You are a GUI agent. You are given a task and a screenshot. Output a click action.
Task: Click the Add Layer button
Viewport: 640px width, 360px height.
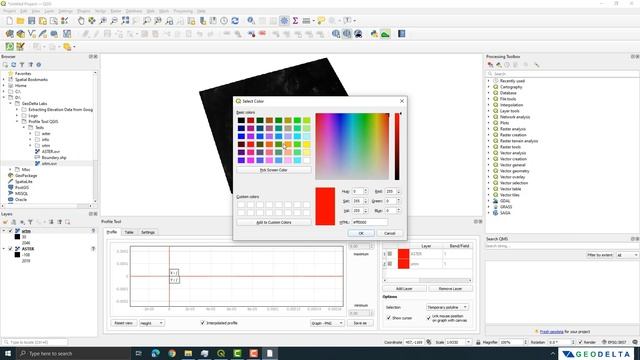[404, 289]
